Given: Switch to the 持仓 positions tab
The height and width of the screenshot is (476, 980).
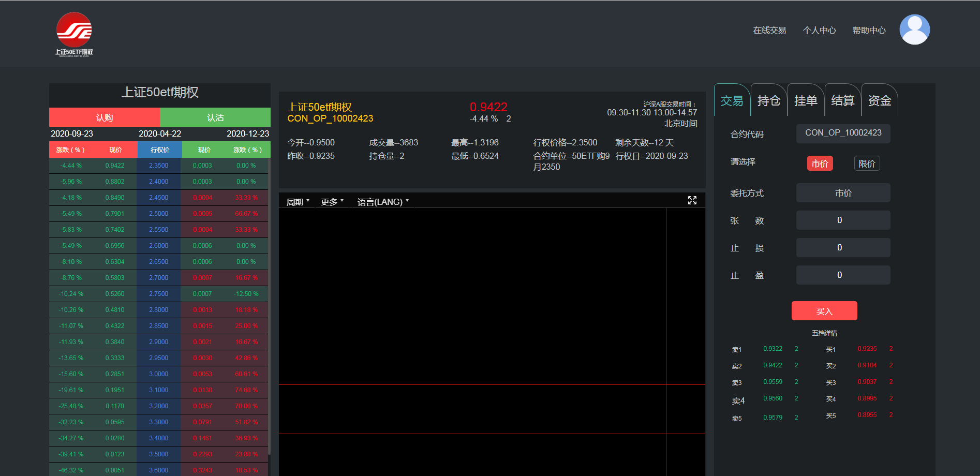Looking at the screenshot, I should 768,100.
